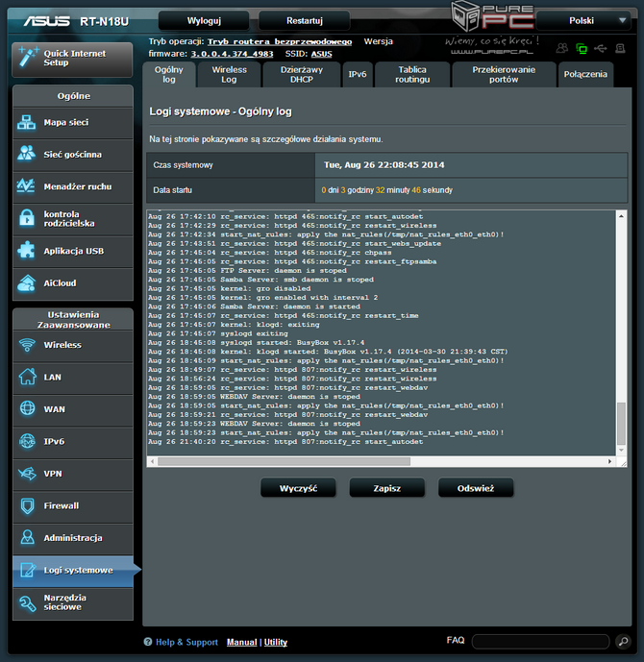Open firmware version 3.0.0.4.374_4983 link

pos(232,54)
